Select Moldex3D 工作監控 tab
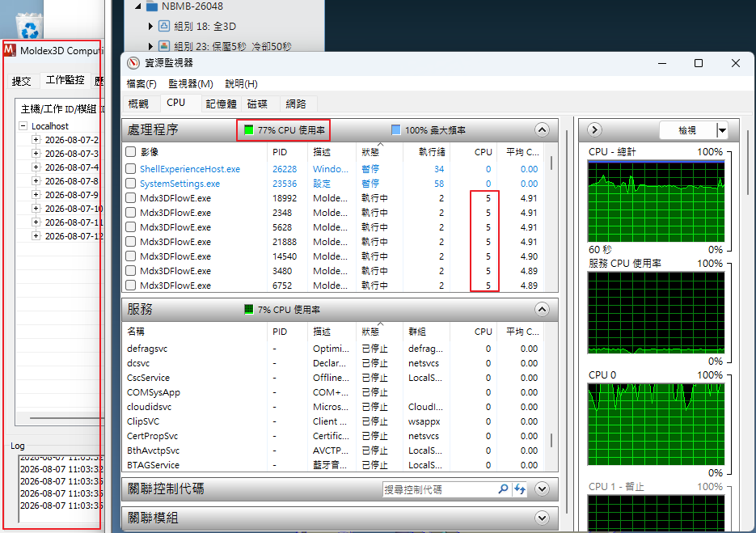The height and width of the screenshot is (533, 756). point(65,79)
